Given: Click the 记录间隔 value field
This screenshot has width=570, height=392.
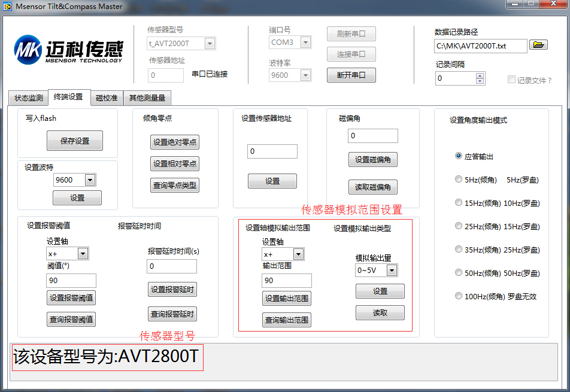Looking at the screenshot, I should click(x=456, y=78).
